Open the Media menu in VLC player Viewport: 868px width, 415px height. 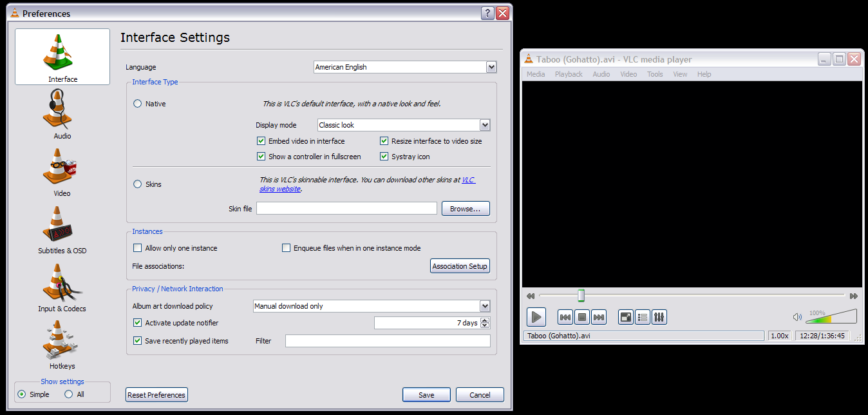[536, 74]
